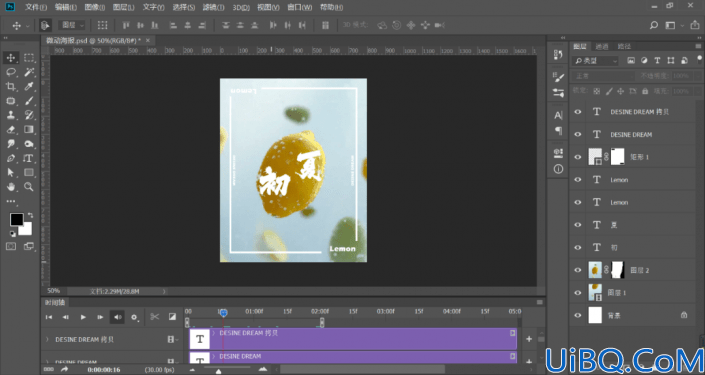Select the Rectangle shape tool

tap(29, 173)
